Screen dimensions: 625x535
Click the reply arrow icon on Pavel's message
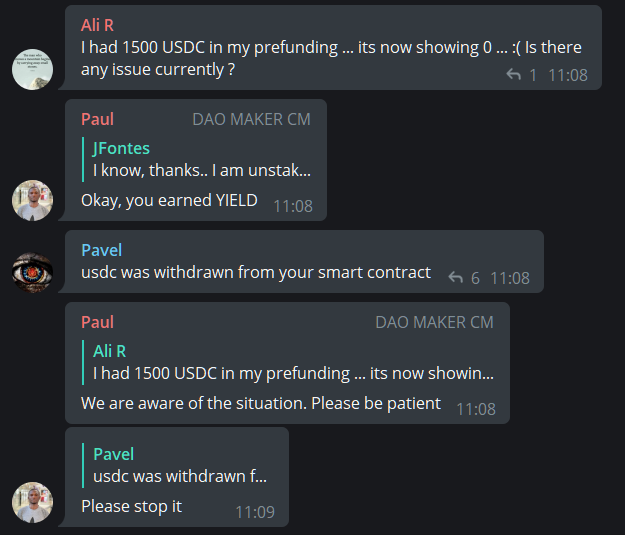click(456, 277)
